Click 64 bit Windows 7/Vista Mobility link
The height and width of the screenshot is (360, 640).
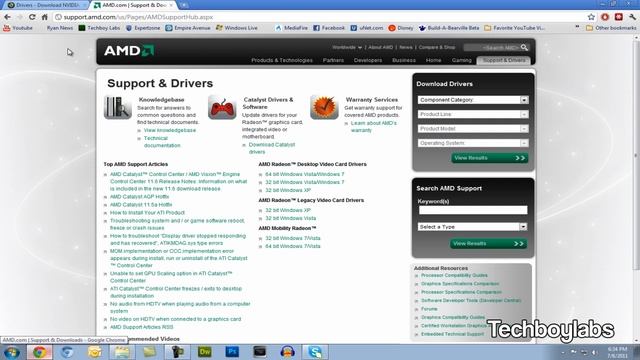[x=293, y=246]
